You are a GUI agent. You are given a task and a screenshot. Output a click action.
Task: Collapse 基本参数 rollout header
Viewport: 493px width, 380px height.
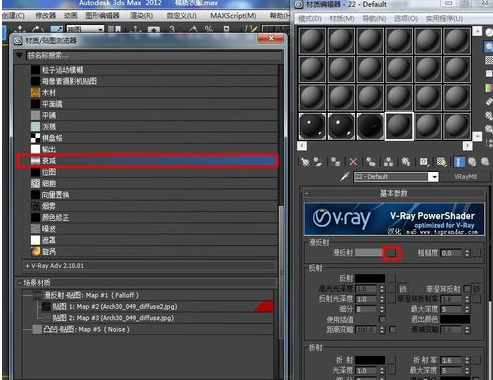(394, 193)
